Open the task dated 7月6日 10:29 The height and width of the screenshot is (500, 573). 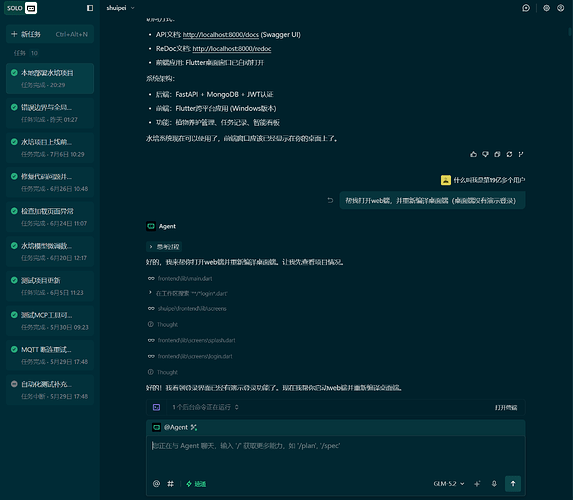point(50,148)
